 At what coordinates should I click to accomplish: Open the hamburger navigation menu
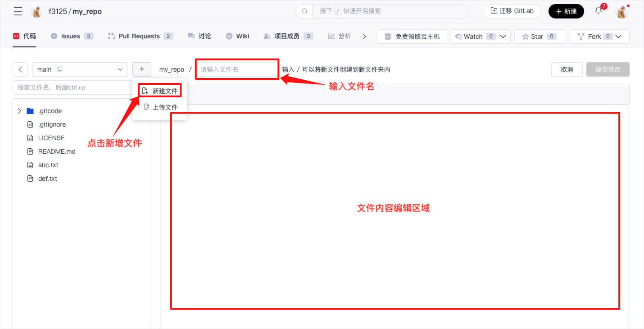(x=18, y=11)
